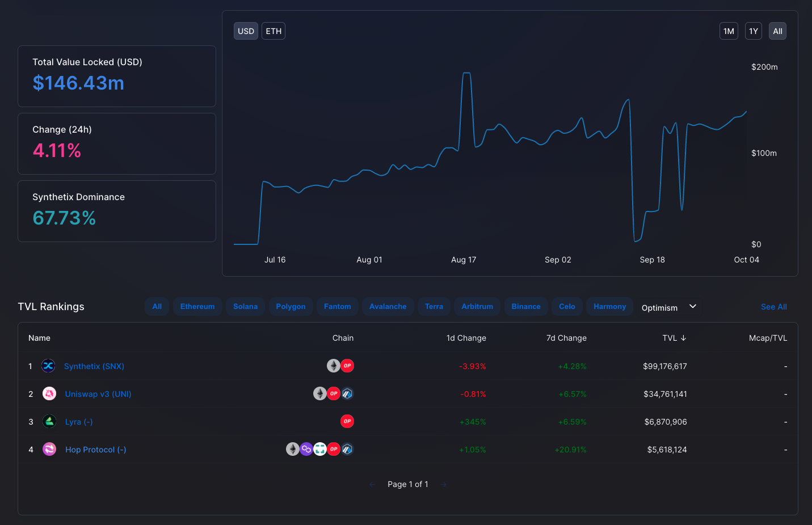Click Hop Protocol 7d change +20.91%
The width and height of the screenshot is (812, 525).
click(570, 450)
